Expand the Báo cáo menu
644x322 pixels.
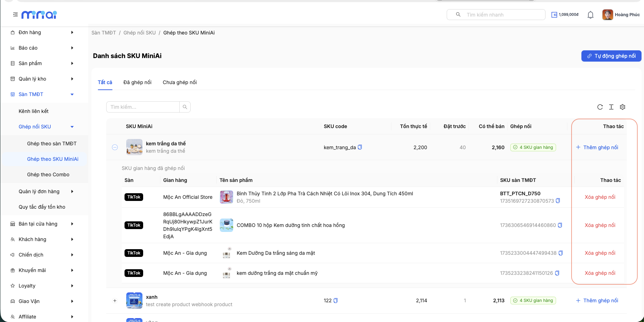pyautogui.click(x=44, y=48)
